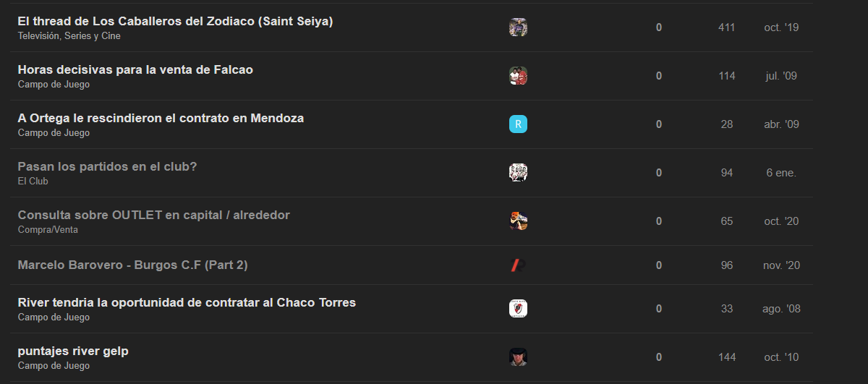The image size is (868, 384).
Task: Open 'Horas decisivas para la venta de Falcao'
Action: click(x=135, y=69)
